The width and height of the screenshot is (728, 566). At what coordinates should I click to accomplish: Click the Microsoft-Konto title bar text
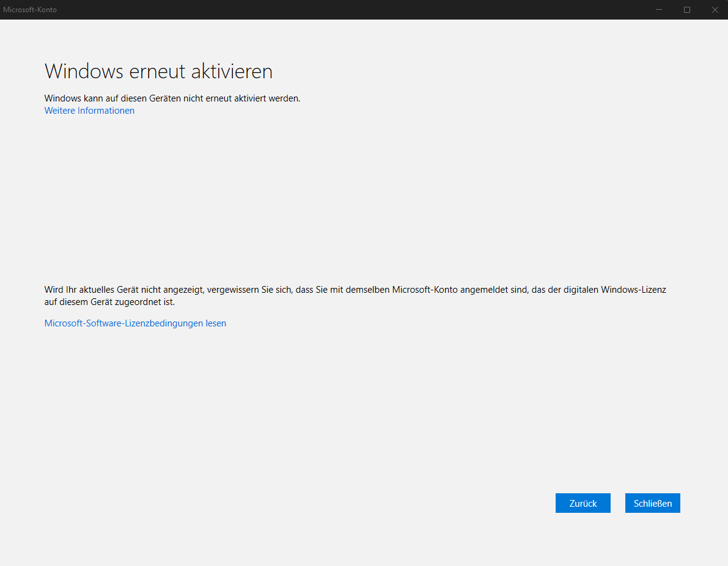30,10
